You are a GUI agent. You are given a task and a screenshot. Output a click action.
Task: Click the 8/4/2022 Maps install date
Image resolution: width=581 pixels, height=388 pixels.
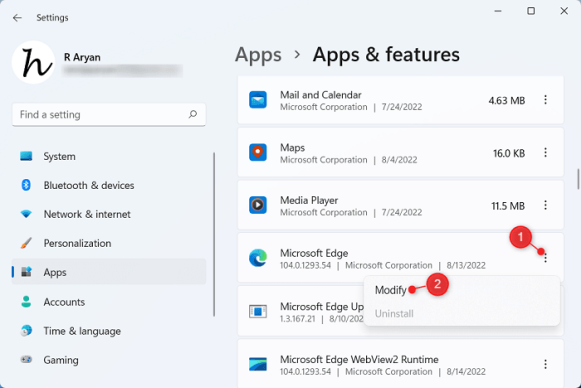pos(399,160)
